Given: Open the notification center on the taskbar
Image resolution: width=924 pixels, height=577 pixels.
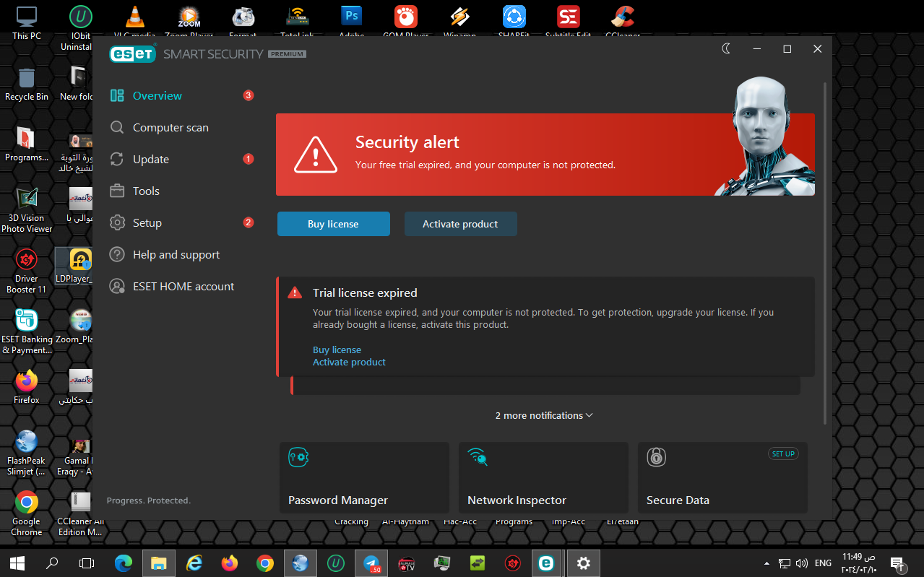Looking at the screenshot, I should [897, 563].
